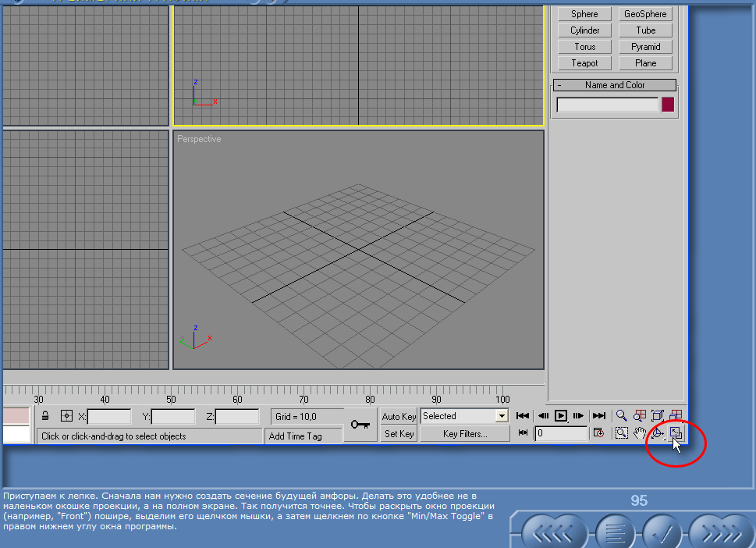This screenshot has height=548, width=756.
Task: Choose the Pyramid primitive button
Action: click(645, 47)
